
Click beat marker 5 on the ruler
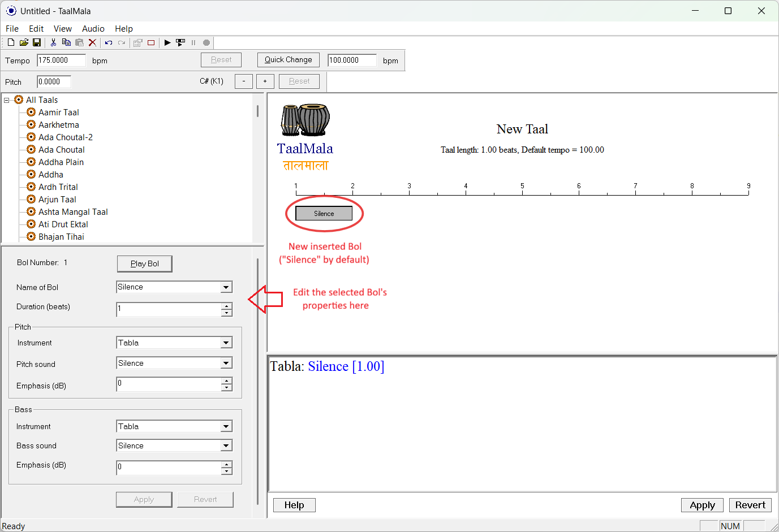[x=522, y=186]
